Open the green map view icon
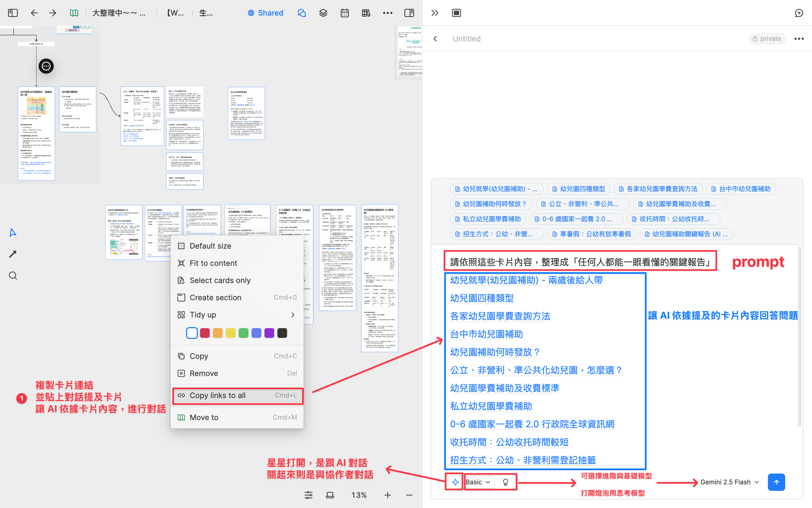Screen dimensions: 812x508 click(x=74, y=13)
